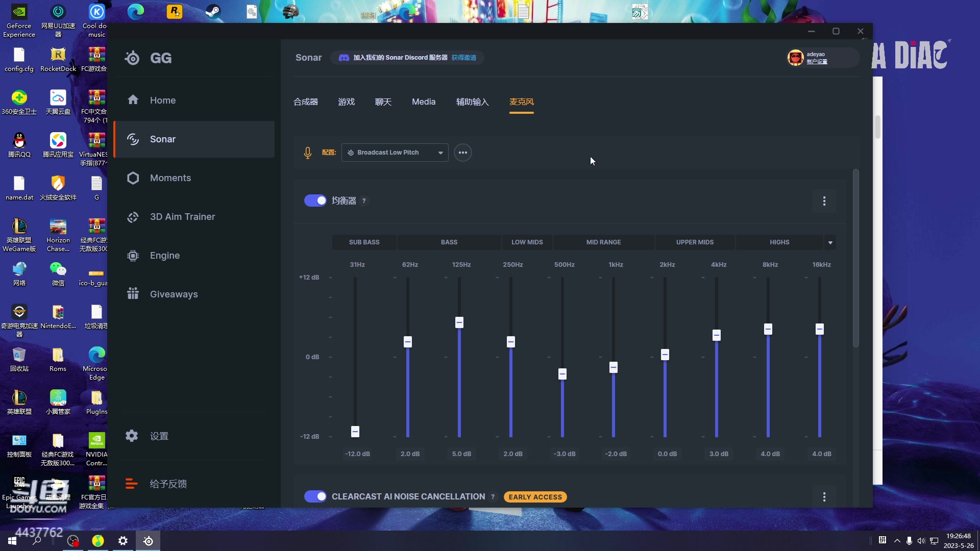This screenshot has height=551, width=980.
Task: Click the tray volume speaker icon
Action: coord(921,541)
